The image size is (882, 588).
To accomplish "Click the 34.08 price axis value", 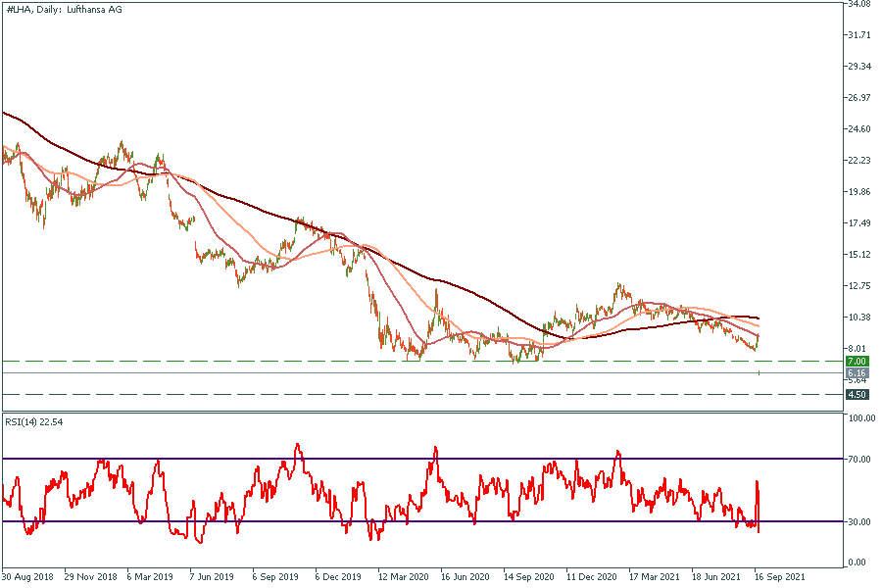I will click(x=859, y=4).
